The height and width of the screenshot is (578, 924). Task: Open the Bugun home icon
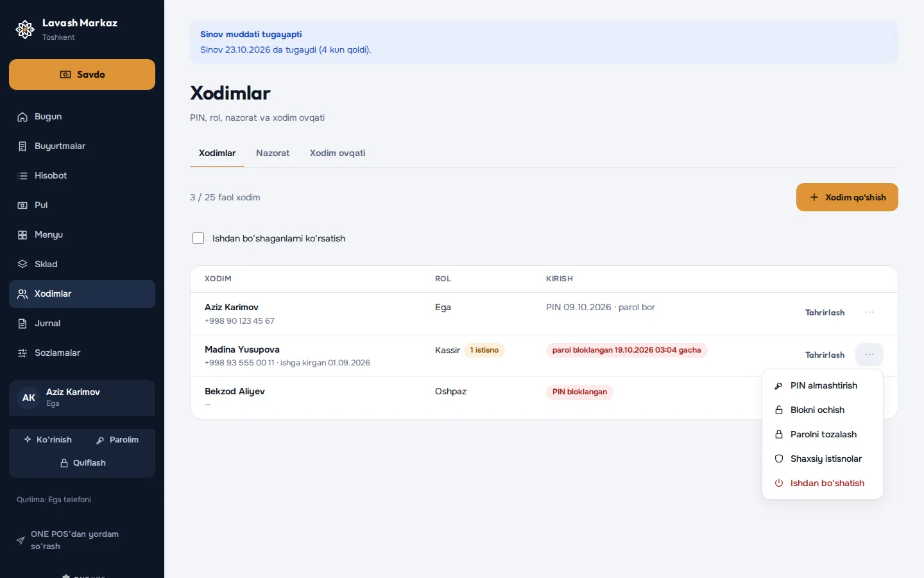pyautogui.click(x=22, y=117)
